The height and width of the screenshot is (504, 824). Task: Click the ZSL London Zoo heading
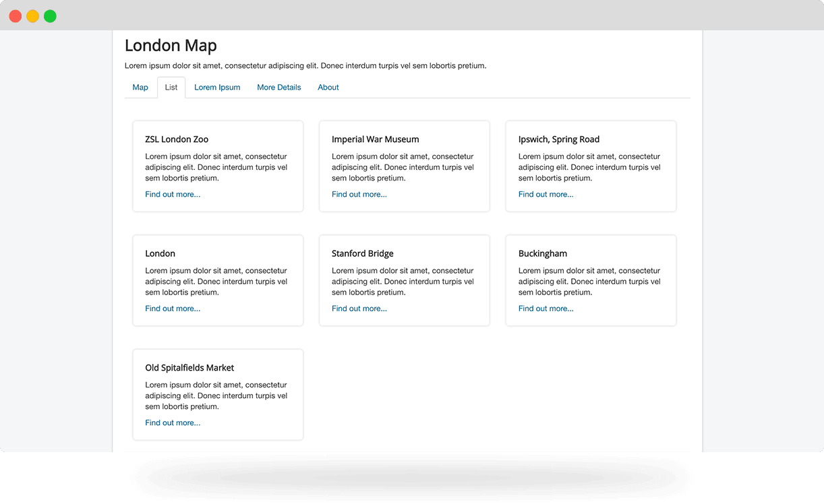coord(177,139)
